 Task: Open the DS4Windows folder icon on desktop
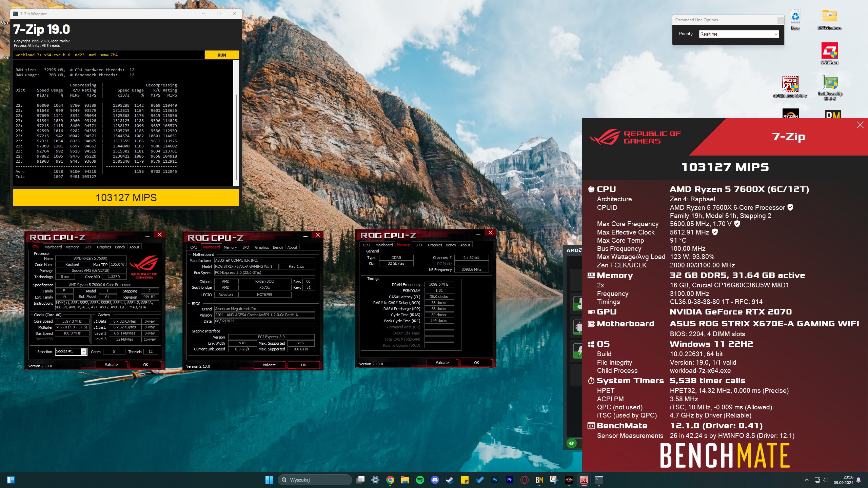coord(829,20)
